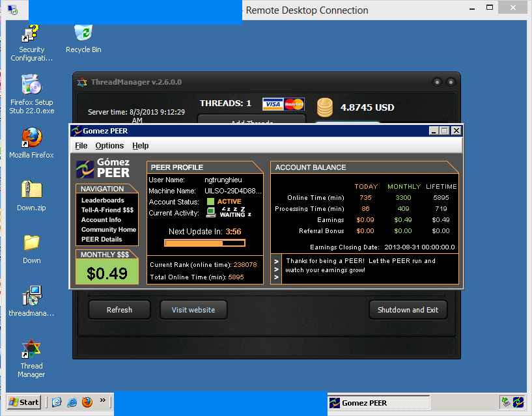Viewport: 532px width, 416px height.
Task: Click the user name ngtrunghieu
Action: coord(223,180)
